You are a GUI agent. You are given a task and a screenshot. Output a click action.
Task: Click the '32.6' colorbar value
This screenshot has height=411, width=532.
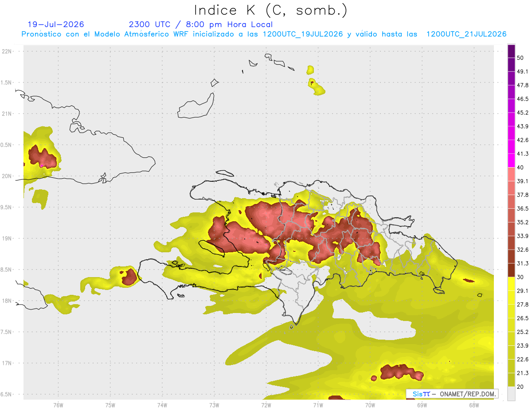pos(523,250)
